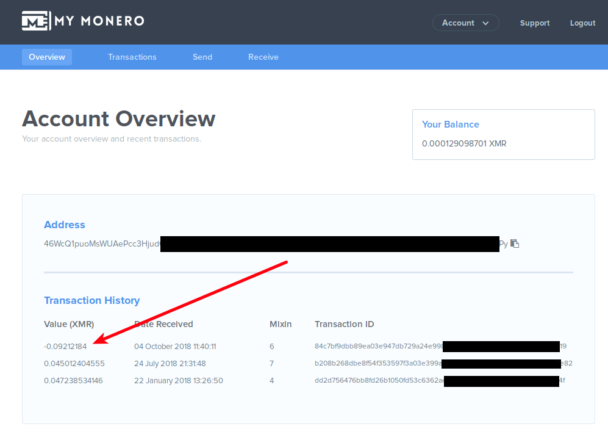Click the Date Received column header
The image size is (608, 440).
click(x=164, y=324)
